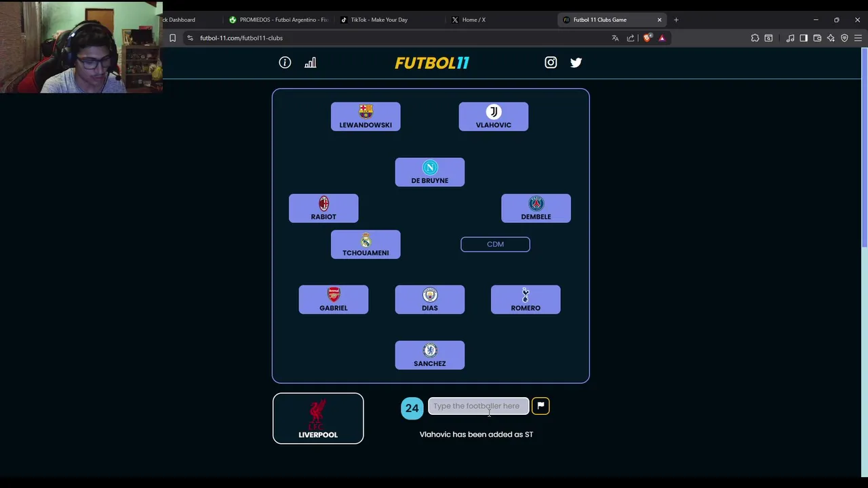Image resolution: width=868 pixels, height=488 pixels.
Task: Select the Rabiot player card
Action: coord(323,208)
